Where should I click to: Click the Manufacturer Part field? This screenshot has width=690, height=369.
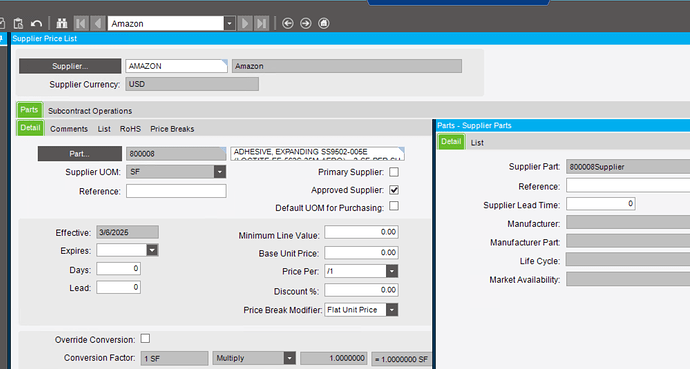(x=628, y=241)
